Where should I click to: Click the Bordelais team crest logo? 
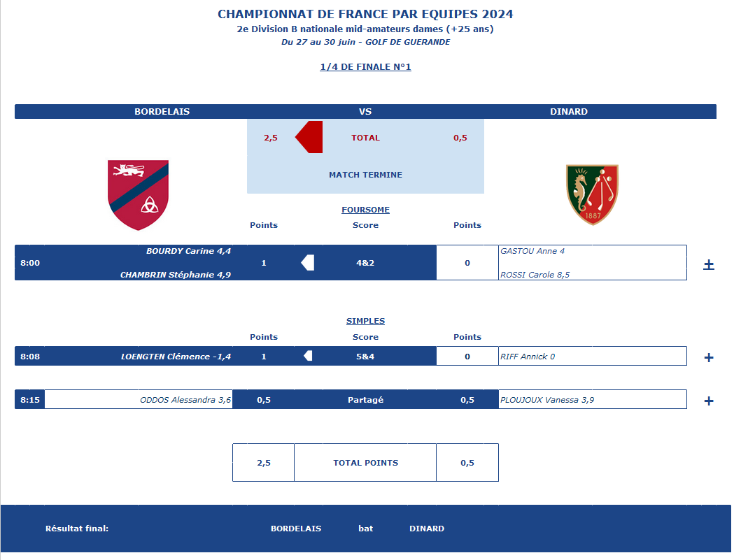(138, 195)
